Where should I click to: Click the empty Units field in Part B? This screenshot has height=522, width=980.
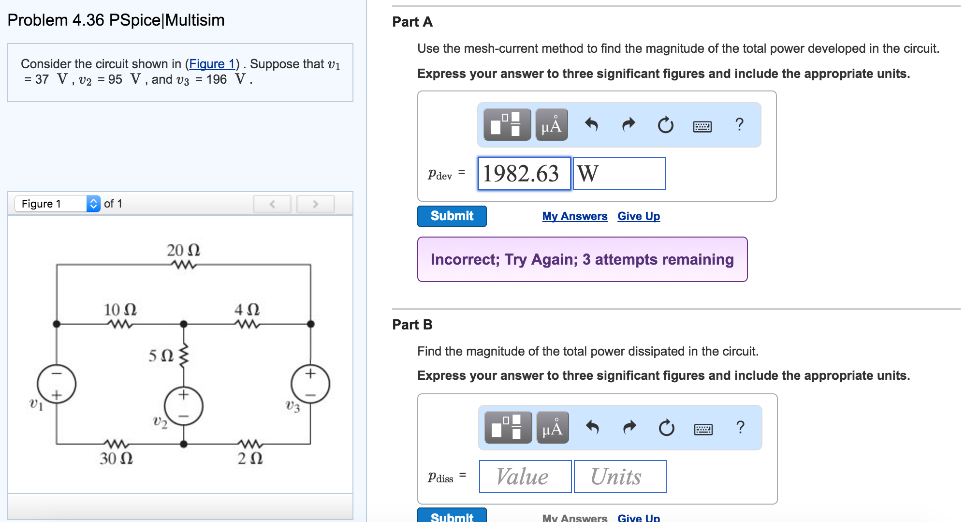tap(619, 476)
